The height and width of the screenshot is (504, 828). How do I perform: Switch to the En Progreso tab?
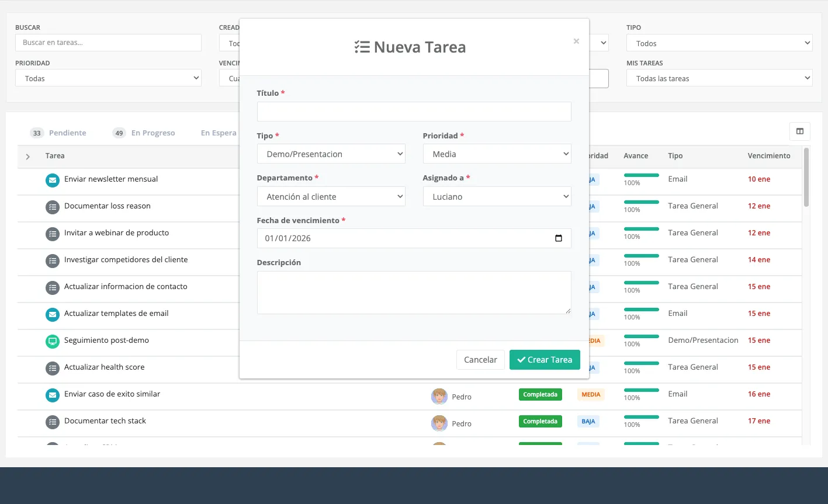[x=144, y=133]
